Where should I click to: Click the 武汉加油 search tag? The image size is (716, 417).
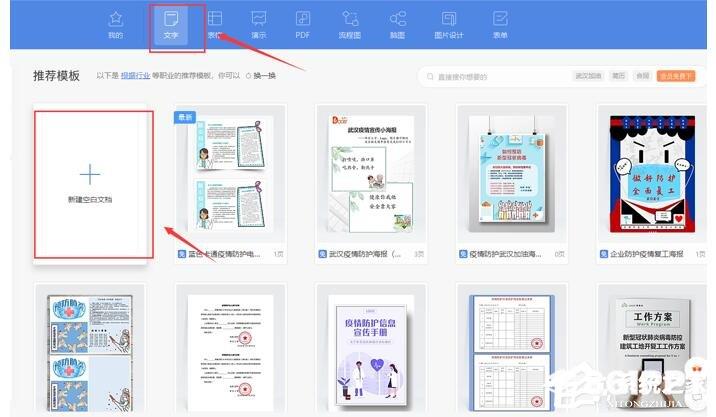coord(588,76)
